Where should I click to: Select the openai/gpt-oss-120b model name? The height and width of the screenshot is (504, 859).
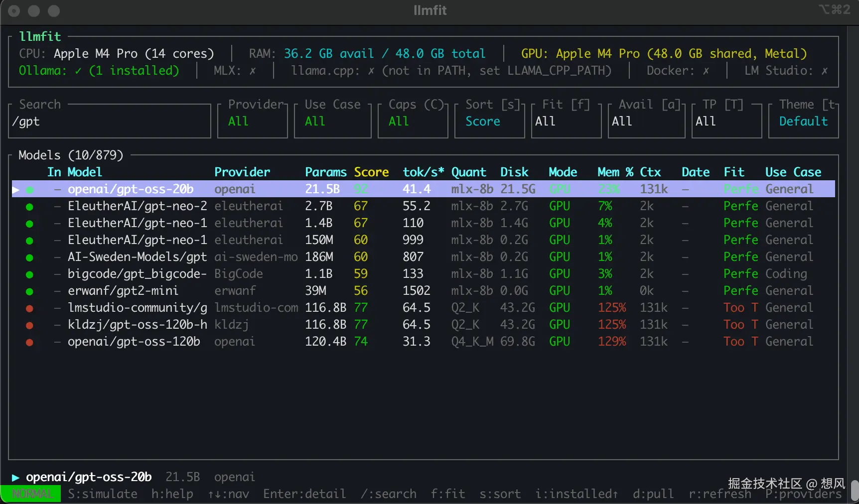point(134,342)
